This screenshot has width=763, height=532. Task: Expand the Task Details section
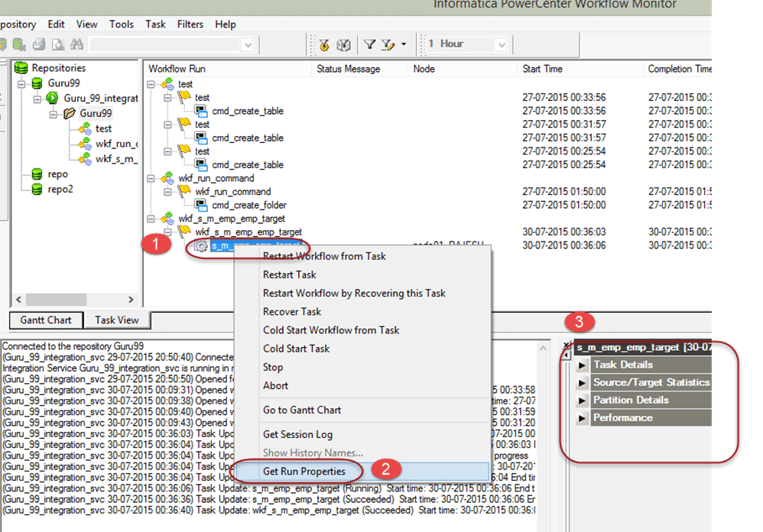582,365
